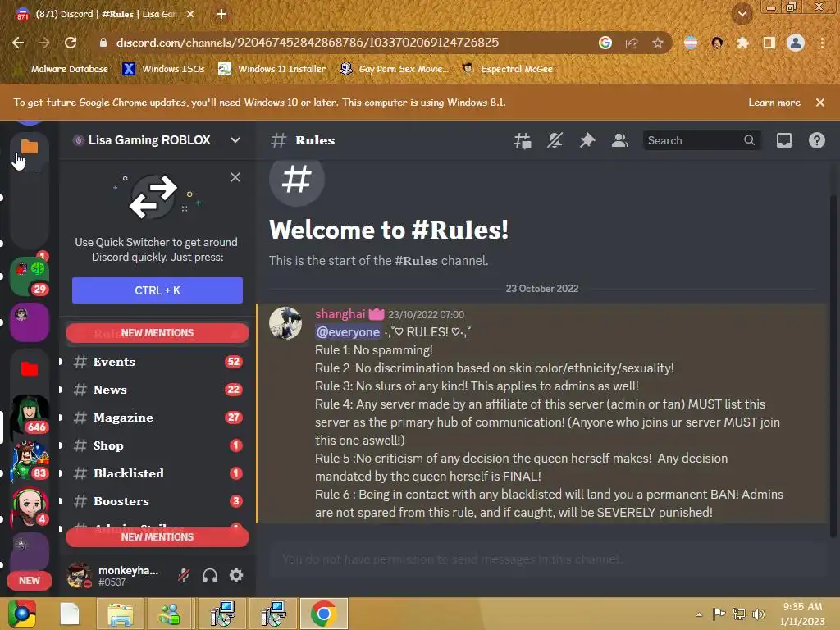
Task: Open volume control in system tray
Action: (x=759, y=614)
